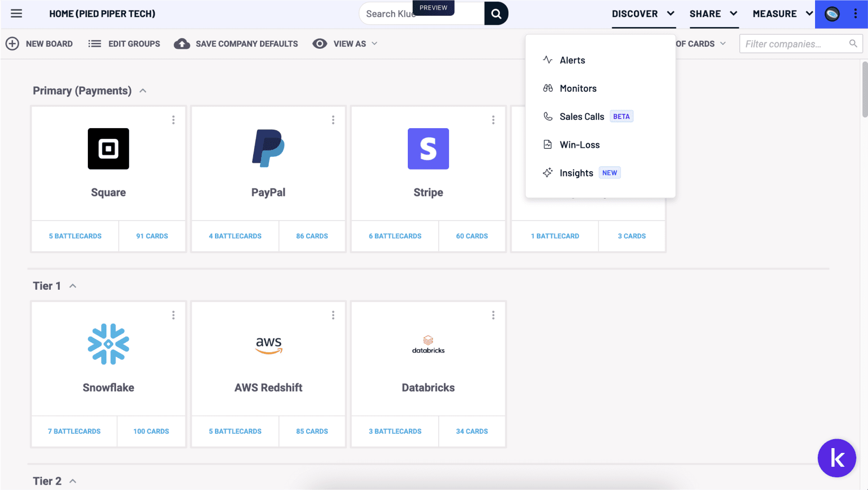Focus the Filter companies input field

click(x=793, y=44)
